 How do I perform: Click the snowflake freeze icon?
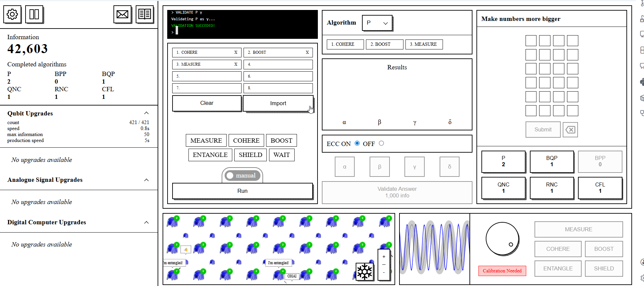click(365, 272)
